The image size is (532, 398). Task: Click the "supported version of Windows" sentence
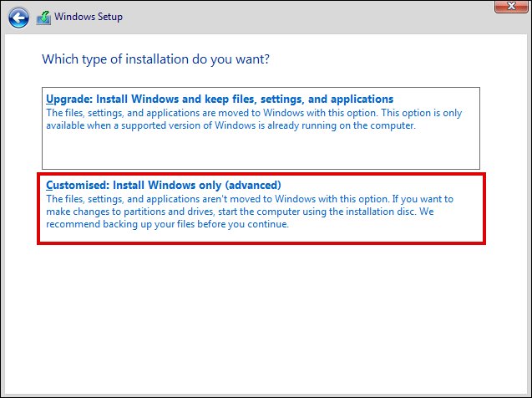(x=251, y=125)
